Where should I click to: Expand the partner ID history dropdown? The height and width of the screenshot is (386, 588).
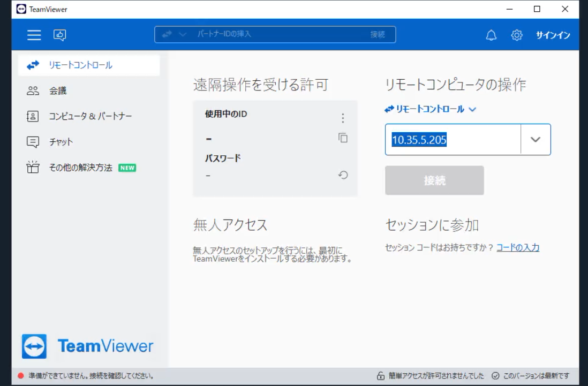pos(535,140)
